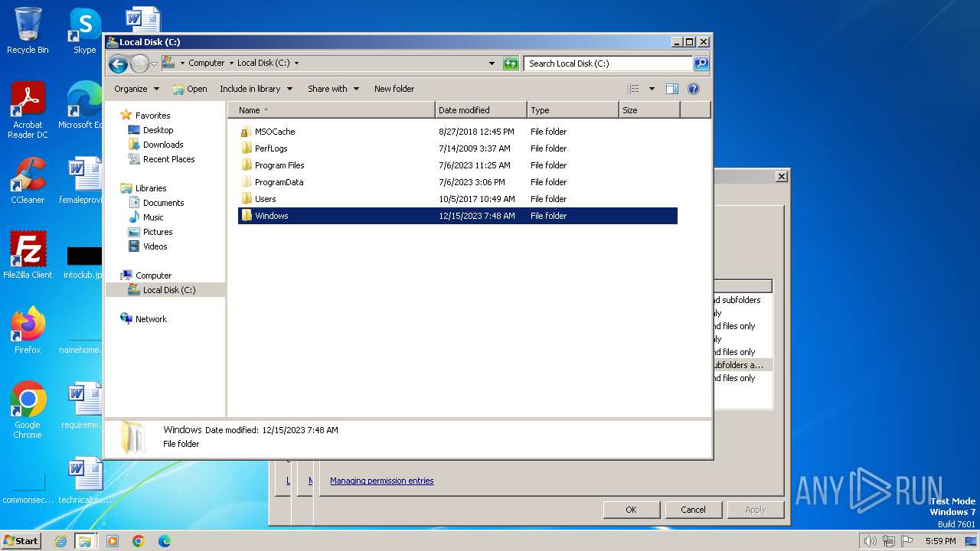Click Cancel in the permissions dialog

tap(693, 510)
